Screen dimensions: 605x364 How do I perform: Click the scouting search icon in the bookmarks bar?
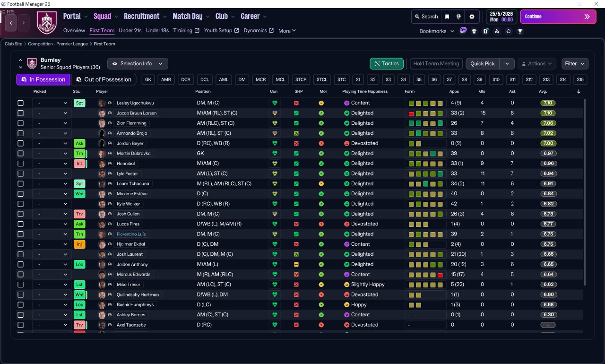point(497,31)
